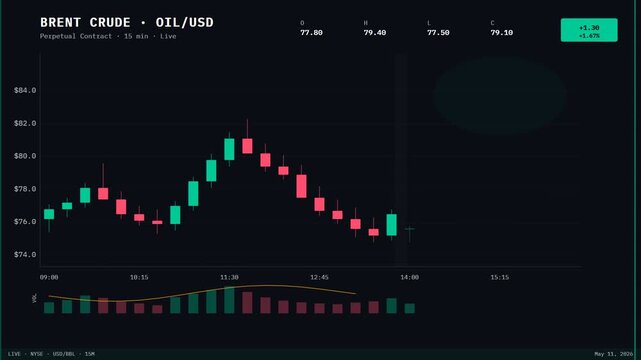The height and width of the screenshot is (360, 641).
Task: Click the May 11, 2026 date in status bar
Action: 613,354
